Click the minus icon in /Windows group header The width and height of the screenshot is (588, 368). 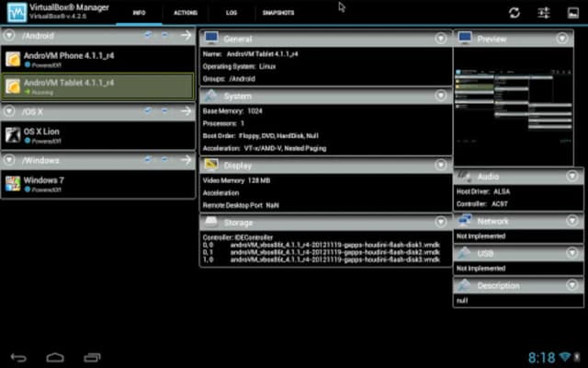164,159
